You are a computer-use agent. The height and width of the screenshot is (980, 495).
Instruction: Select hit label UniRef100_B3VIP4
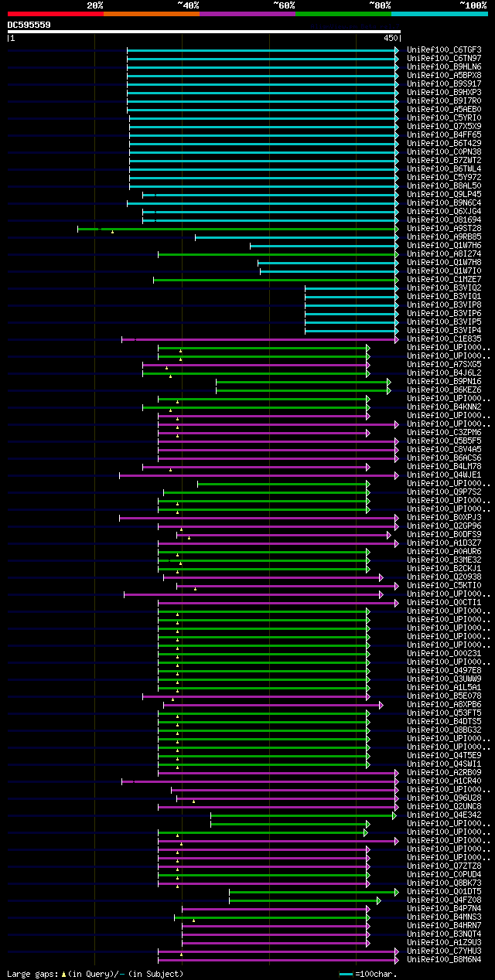[444, 331]
